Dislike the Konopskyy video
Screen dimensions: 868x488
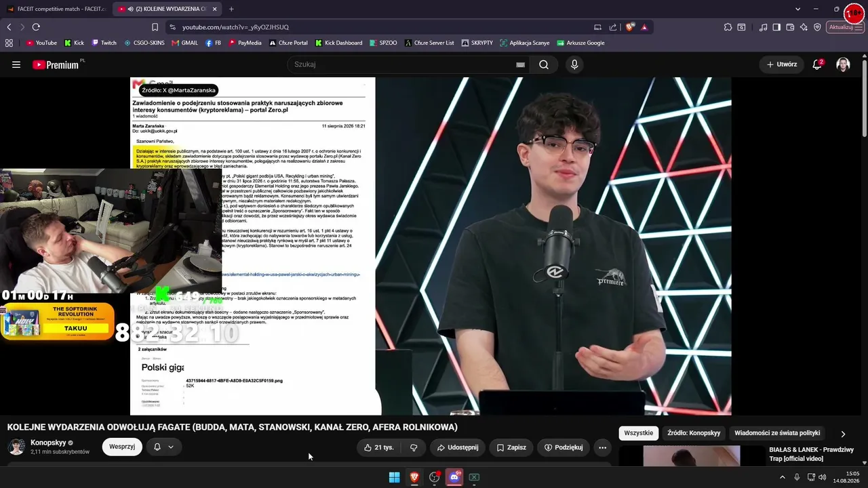pyautogui.click(x=414, y=447)
